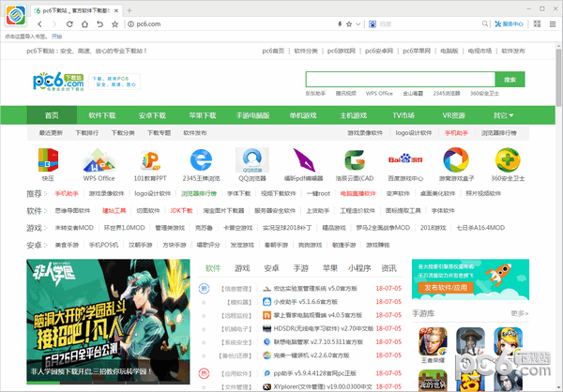Open the 2345王牌浏览器 icon

(x=201, y=159)
